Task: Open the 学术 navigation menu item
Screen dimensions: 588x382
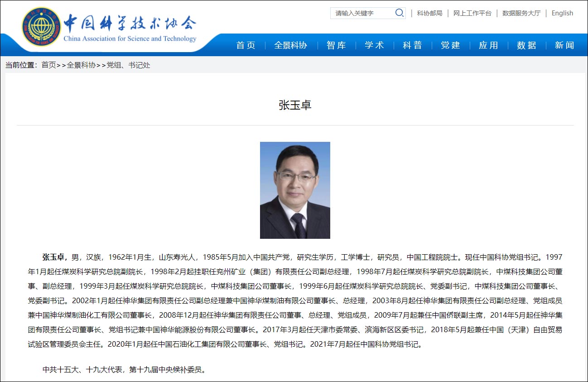Action: pyautogui.click(x=374, y=45)
